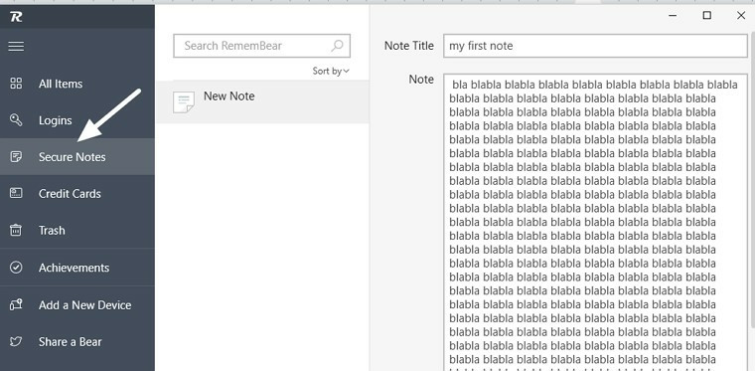Click the Achievements checkmark icon
The height and width of the screenshot is (371, 755).
tap(16, 268)
